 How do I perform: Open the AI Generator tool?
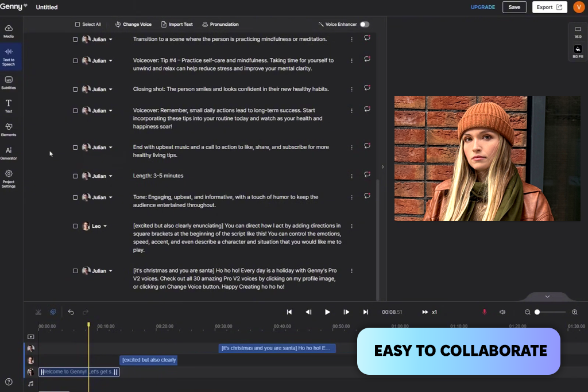click(9, 153)
